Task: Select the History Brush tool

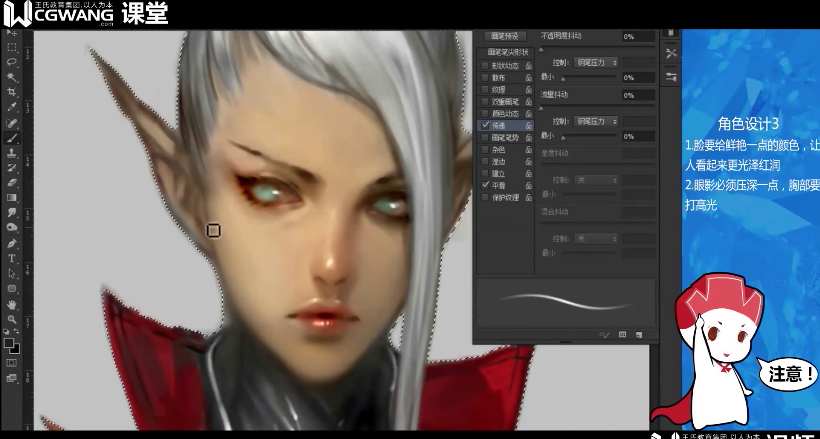Action: (x=12, y=168)
